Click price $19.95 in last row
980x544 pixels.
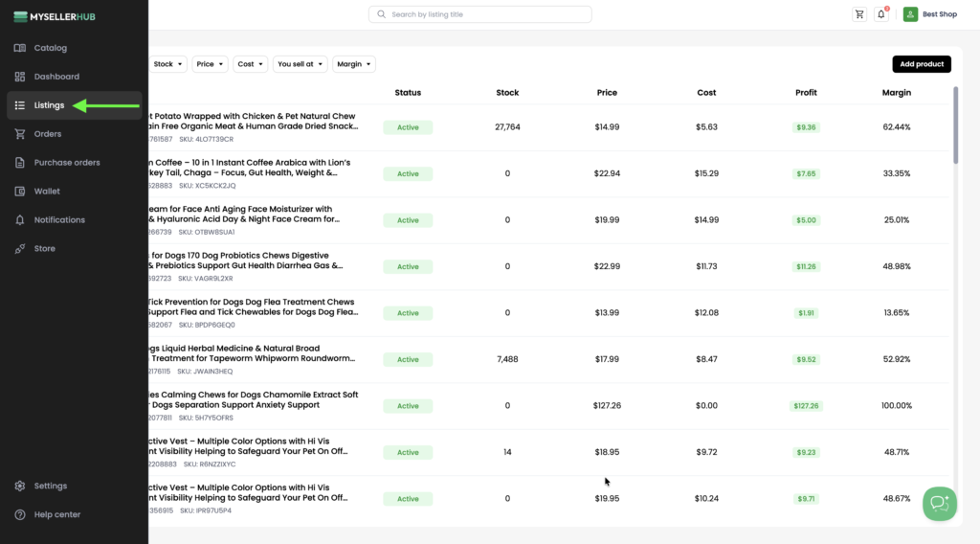click(607, 499)
